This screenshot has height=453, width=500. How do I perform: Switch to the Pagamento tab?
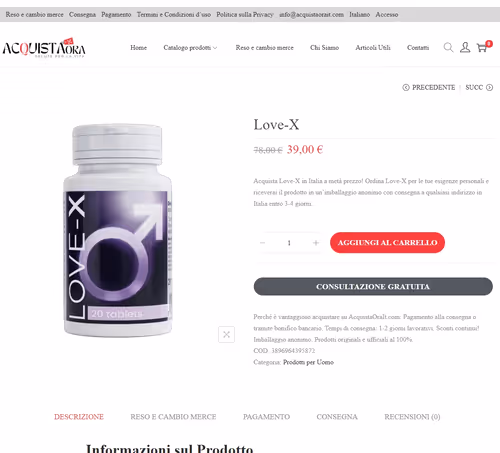point(266,417)
